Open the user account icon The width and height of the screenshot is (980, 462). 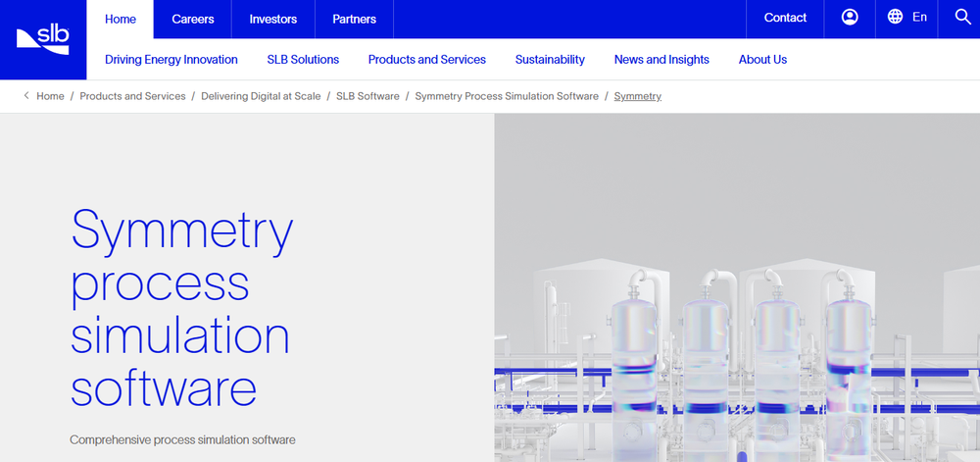pos(850,18)
